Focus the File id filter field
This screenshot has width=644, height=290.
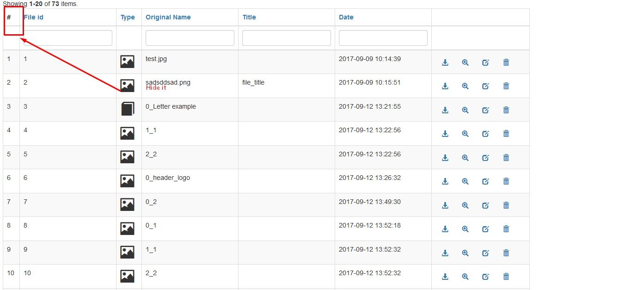tap(68, 38)
